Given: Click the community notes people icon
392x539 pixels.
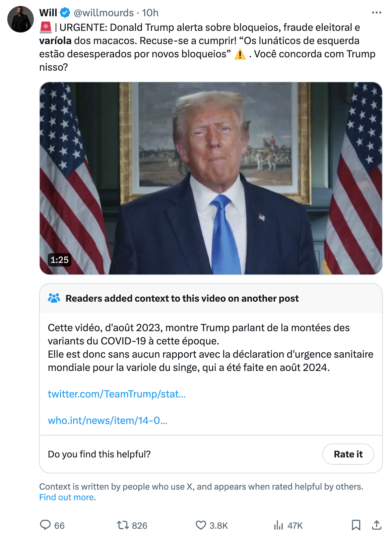Looking at the screenshot, I should coord(54,298).
